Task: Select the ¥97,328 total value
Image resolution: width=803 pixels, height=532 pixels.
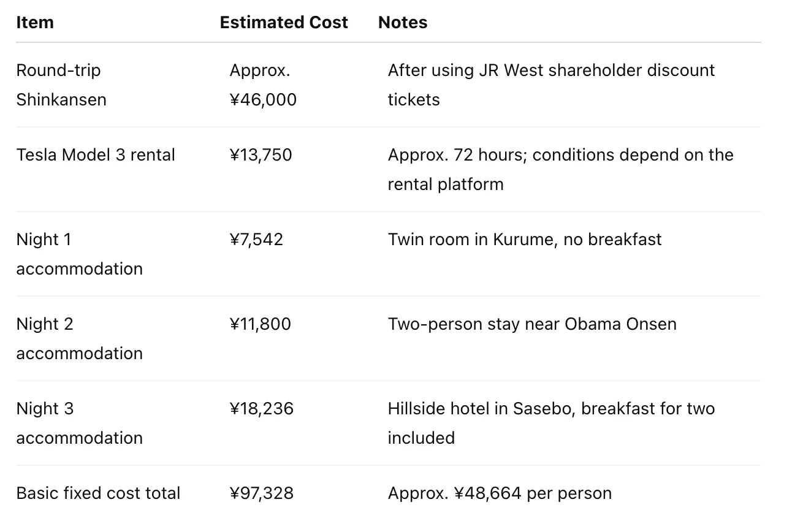Action: coord(261,493)
